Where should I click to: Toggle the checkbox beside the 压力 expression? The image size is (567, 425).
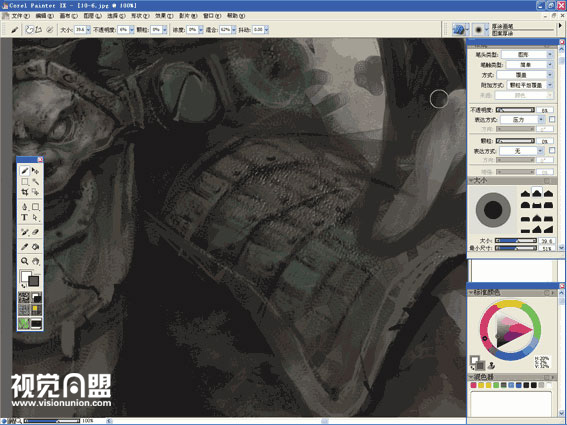pyautogui.click(x=552, y=119)
